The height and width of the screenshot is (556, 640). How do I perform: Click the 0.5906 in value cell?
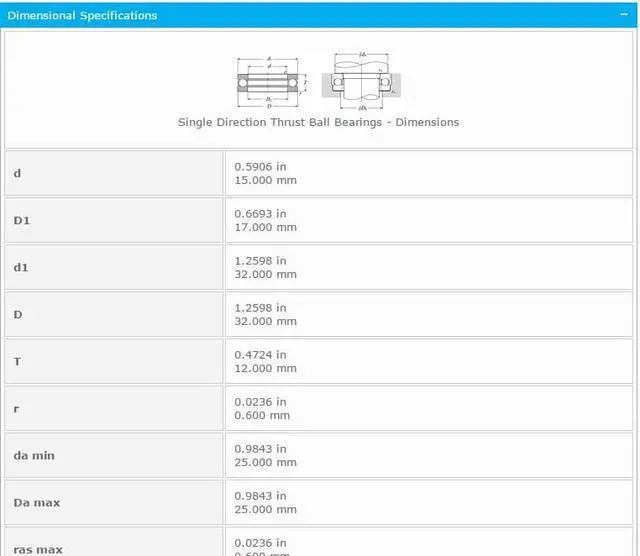[x=260, y=167]
